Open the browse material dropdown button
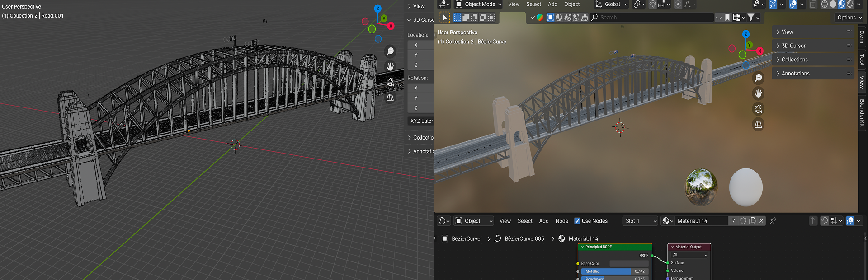Screen dimensions: 868x280 668,221
